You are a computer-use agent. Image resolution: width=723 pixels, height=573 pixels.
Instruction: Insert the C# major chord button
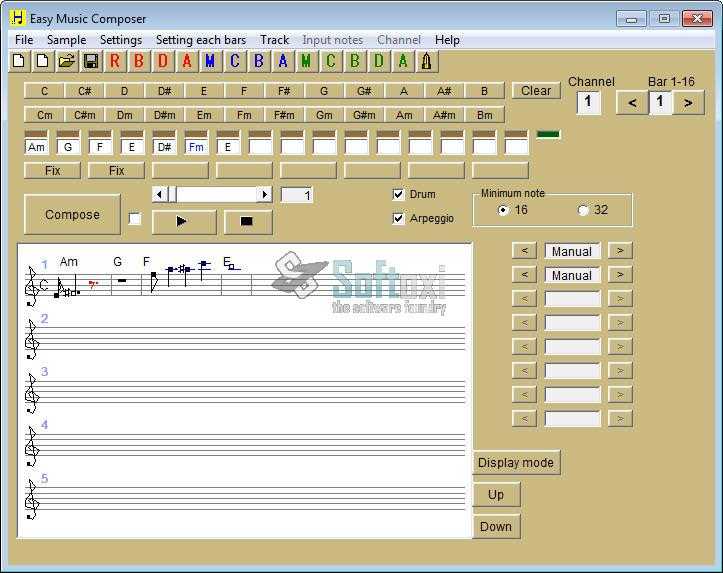click(x=84, y=91)
